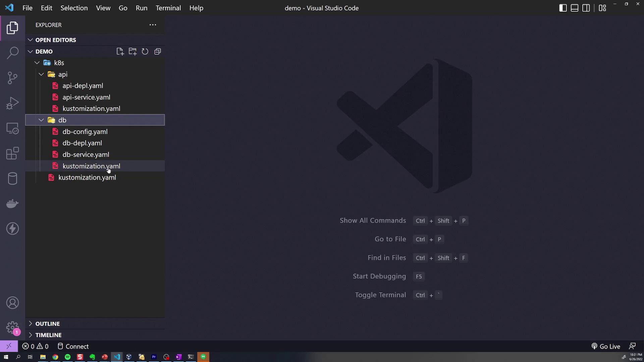644x362 pixels.
Task: Open Spotify from the Windows taskbar
Action: click(x=68, y=357)
